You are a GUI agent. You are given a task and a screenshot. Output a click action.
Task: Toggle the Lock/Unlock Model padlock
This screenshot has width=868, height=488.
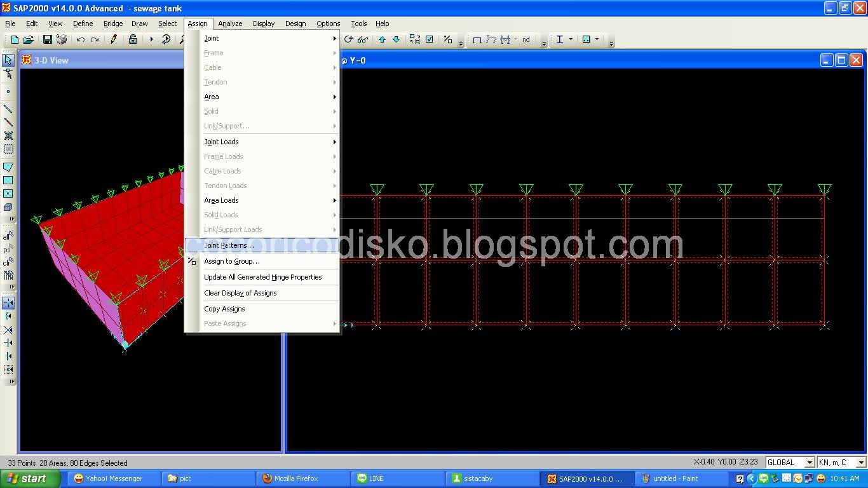coord(133,39)
